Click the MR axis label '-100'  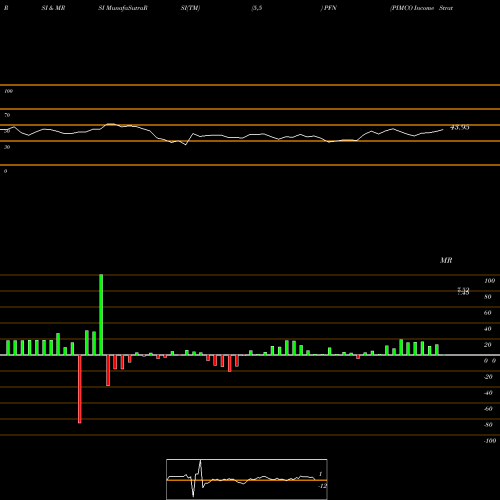coord(490,441)
